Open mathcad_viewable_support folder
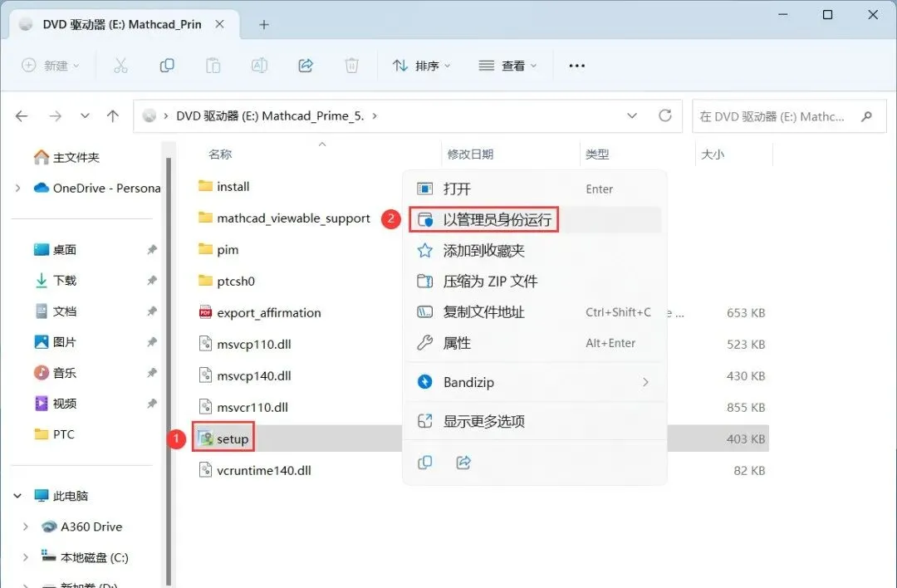897x588 pixels. point(284,218)
